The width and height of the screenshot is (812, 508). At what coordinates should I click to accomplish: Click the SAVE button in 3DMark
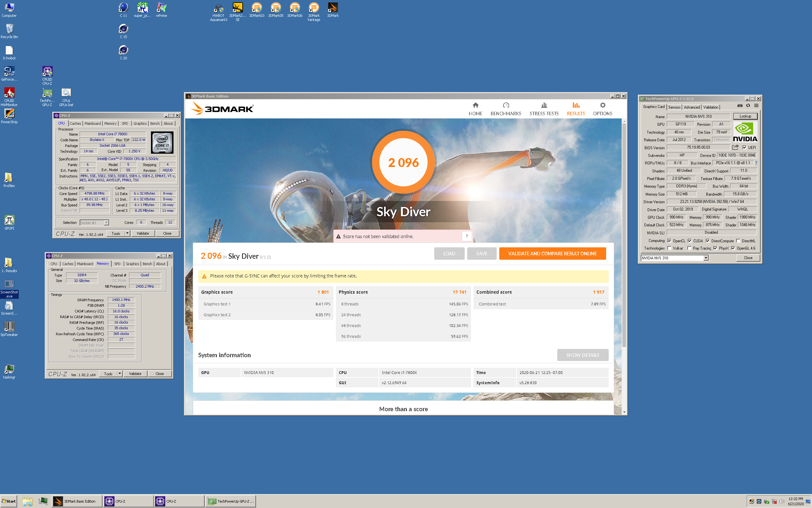coord(481,253)
